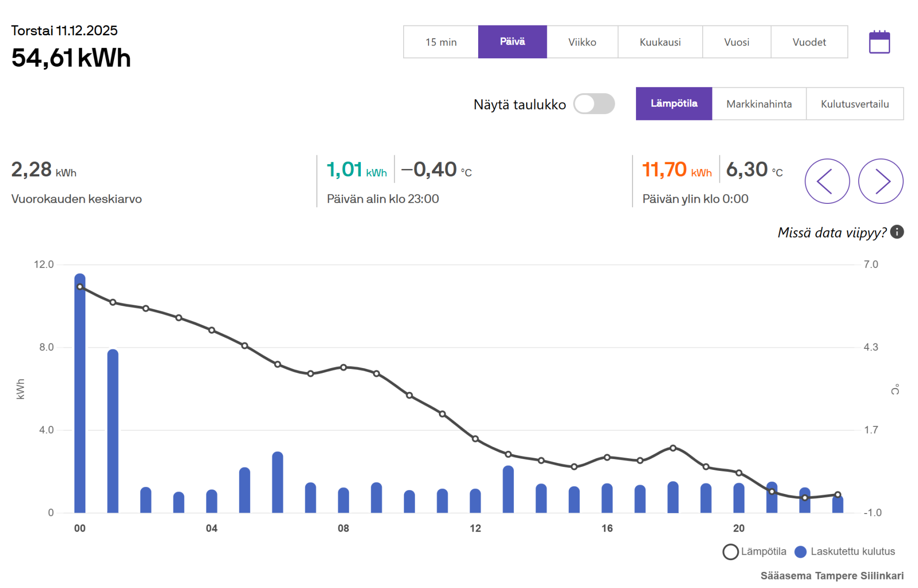Viewport: 918px width, 588px height.
Task: Click the 6,30 °C temperature value
Action: pos(754,170)
